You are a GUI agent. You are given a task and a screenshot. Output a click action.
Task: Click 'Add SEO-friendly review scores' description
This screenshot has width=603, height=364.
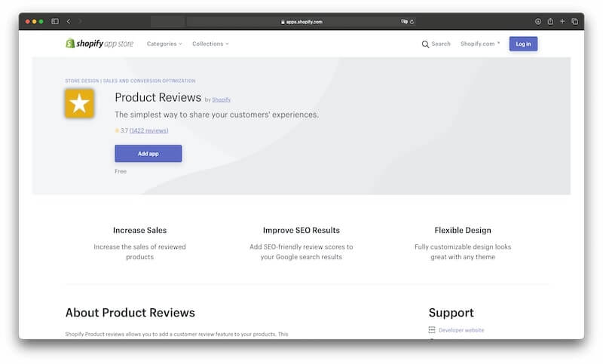tap(301, 252)
